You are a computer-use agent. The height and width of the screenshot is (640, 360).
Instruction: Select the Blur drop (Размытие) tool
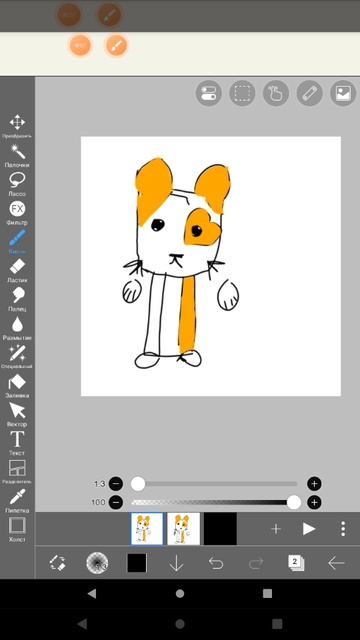pos(17,329)
